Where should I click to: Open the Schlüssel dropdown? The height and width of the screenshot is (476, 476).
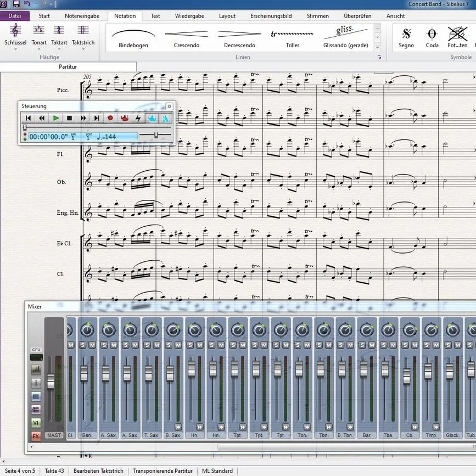15,36
